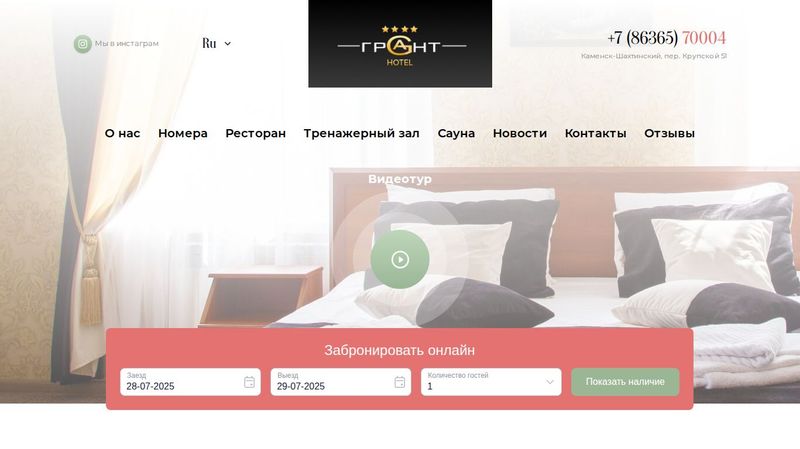Select Тренажерный зал in navigation
Viewport: 800px width, 449px height.
(x=362, y=133)
